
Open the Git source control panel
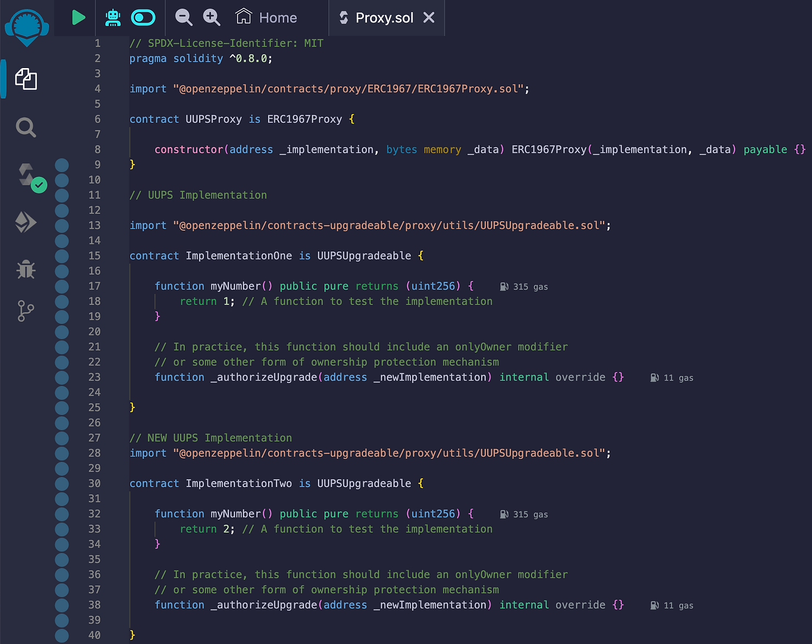click(x=26, y=310)
